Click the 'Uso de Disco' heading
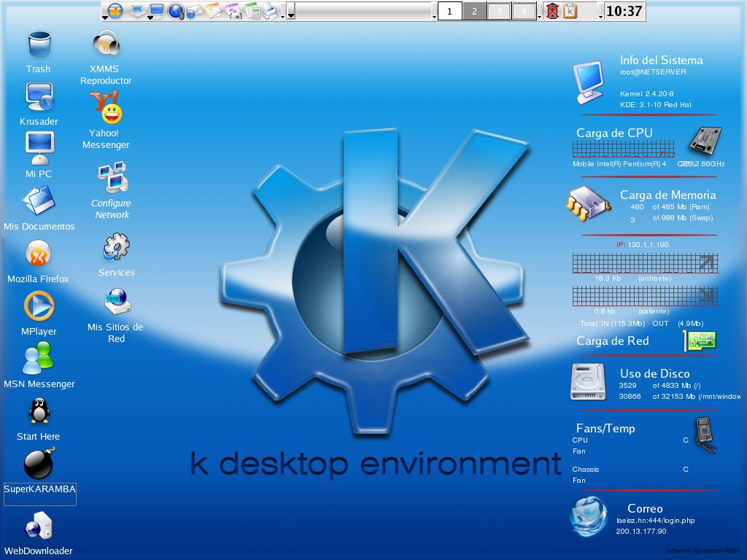 [x=654, y=373]
